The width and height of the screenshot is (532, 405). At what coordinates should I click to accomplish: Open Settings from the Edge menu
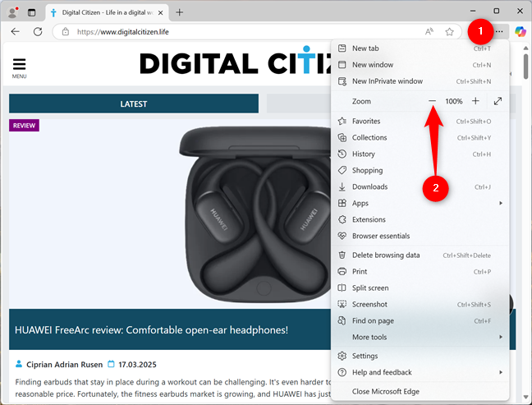point(420,356)
